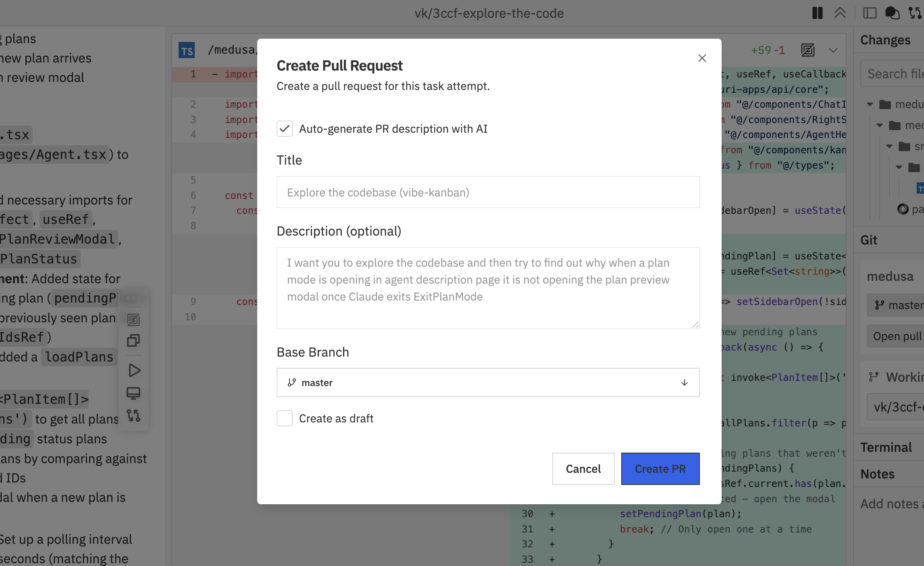924x566 pixels.
Task: Toggle the diff view icon near +59 -1
Action: (x=807, y=50)
